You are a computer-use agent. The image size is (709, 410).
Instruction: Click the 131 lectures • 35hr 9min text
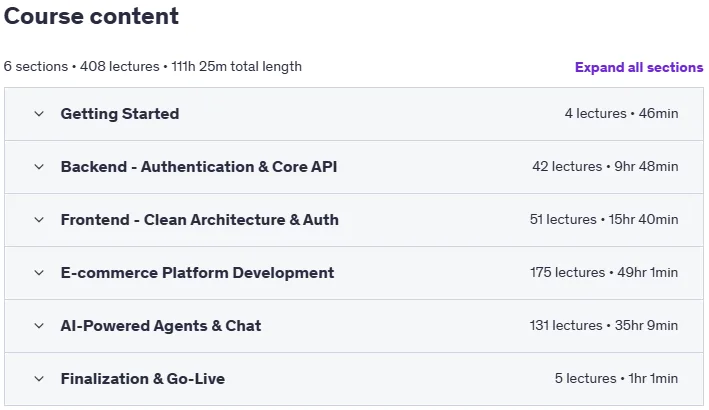pos(604,325)
